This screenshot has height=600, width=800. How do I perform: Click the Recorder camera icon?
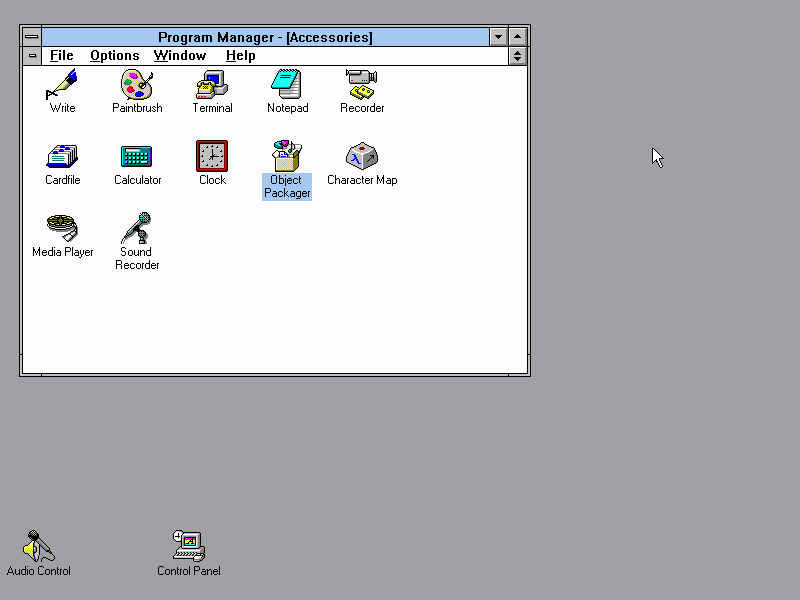361,85
